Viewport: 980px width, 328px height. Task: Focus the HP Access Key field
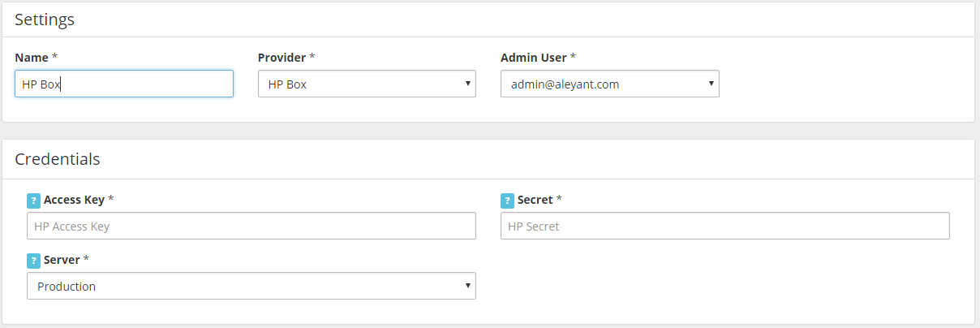pyautogui.click(x=251, y=226)
